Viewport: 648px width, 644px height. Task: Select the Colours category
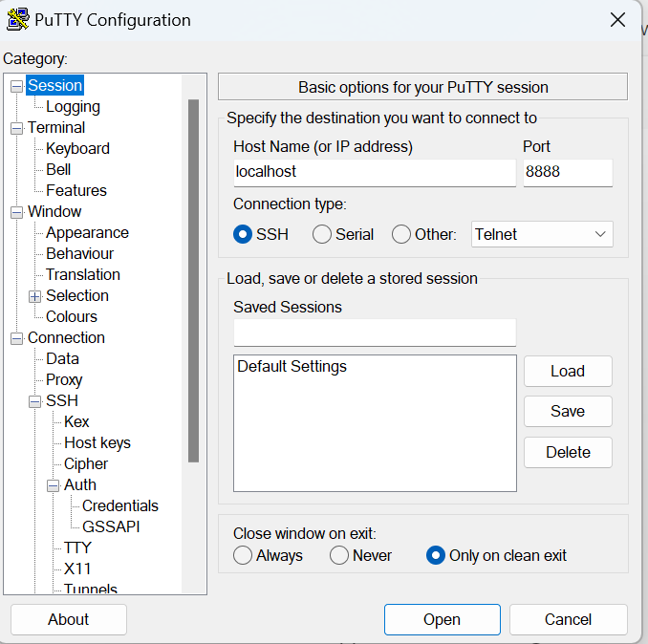[72, 316]
